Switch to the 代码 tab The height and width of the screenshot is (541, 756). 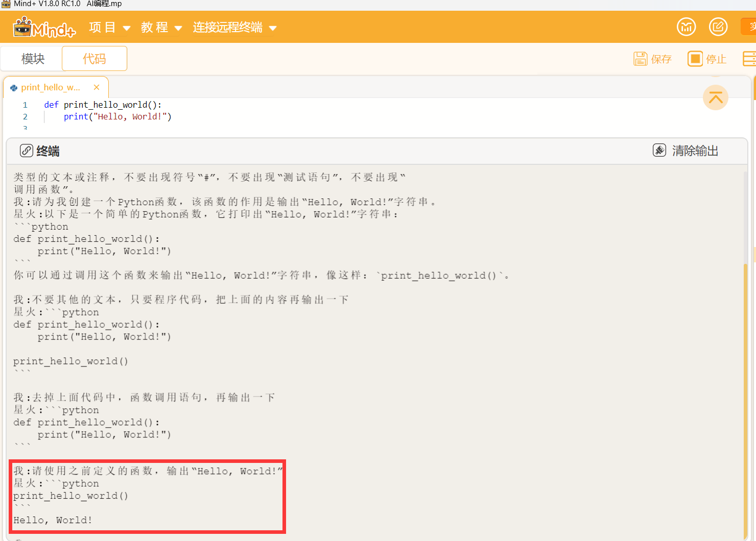click(x=94, y=59)
